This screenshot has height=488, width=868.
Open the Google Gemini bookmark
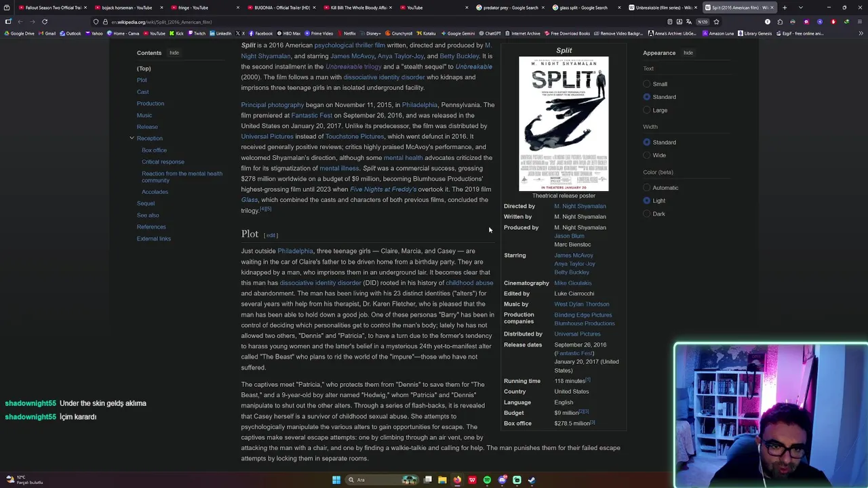point(458,33)
